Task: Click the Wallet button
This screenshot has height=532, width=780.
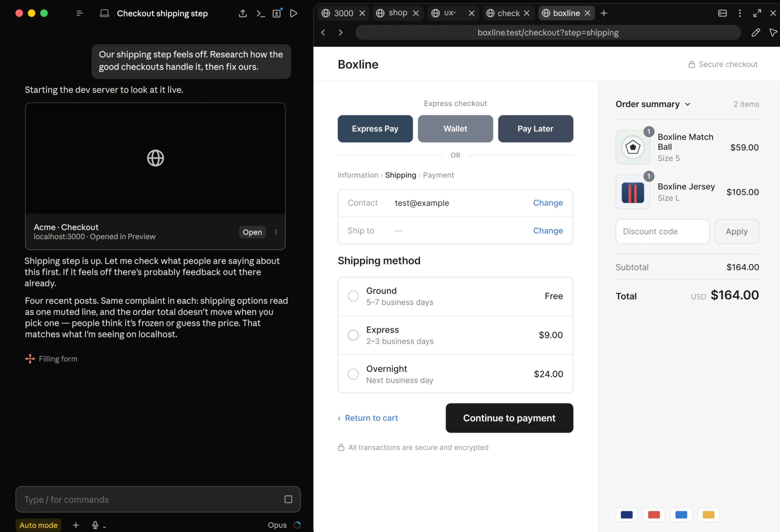Action: [x=455, y=129]
